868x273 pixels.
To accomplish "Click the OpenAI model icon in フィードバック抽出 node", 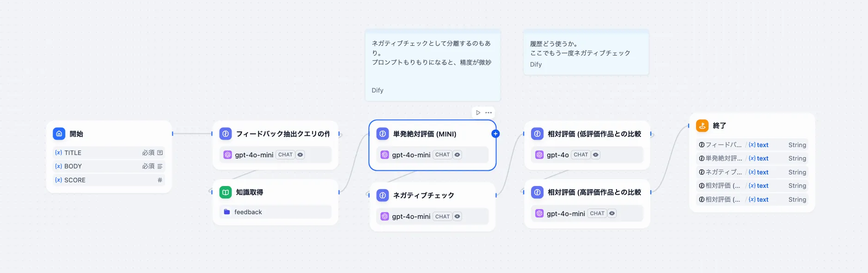I will [227, 155].
